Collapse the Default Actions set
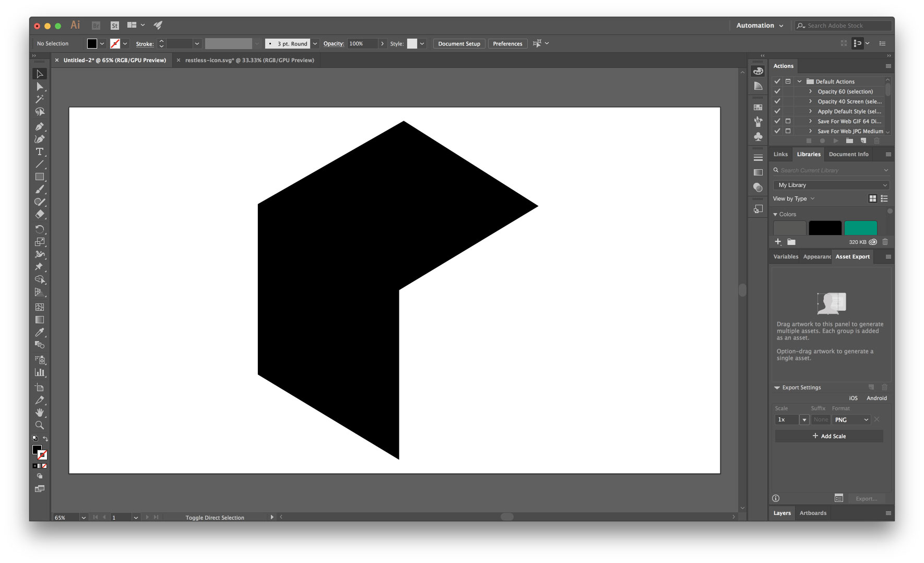924x563 pixels. point(799,81)
